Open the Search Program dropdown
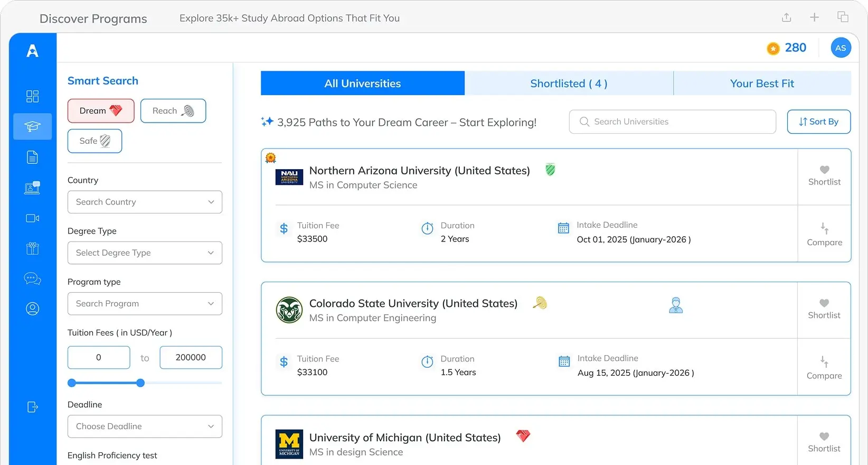 pyautogui.click(x=145, y=304)
